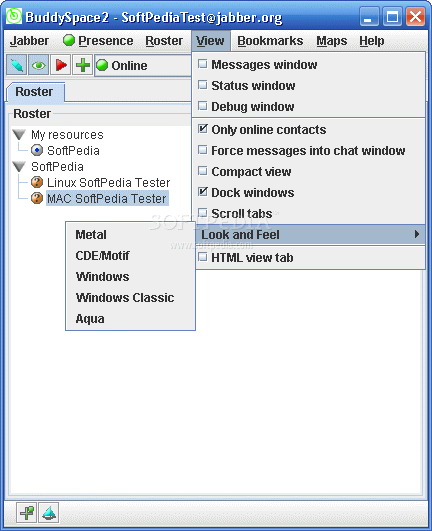Image resolution: width=432 pixels, height=531 pixels.
Task: Enable the Compact view checkbox
Action: [202, 171]
